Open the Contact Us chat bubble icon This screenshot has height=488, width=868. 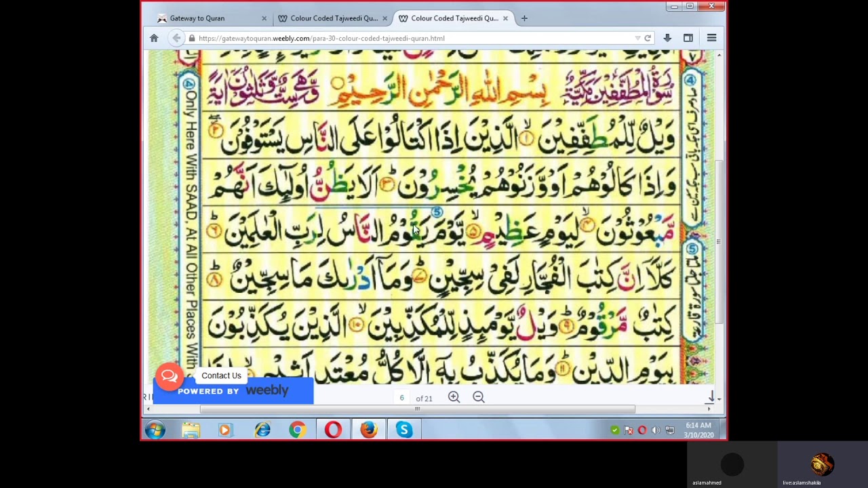pyautogui.click(x=170, y=375)
